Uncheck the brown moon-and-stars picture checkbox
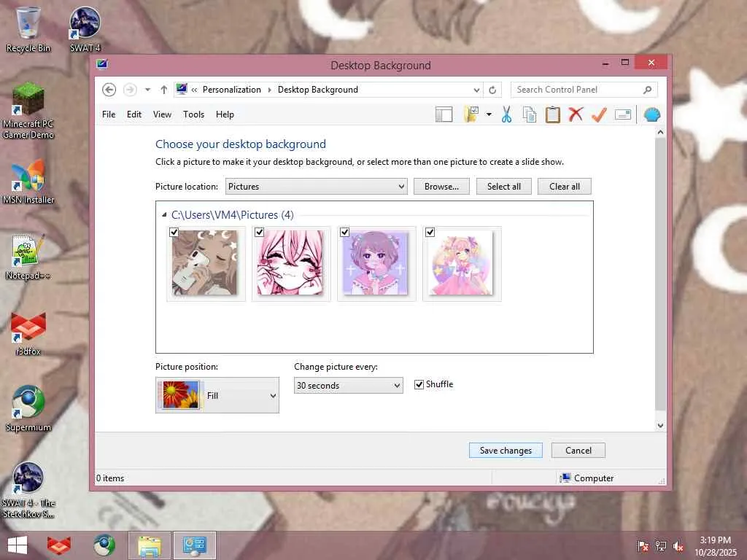 click(x=174, y=233)
